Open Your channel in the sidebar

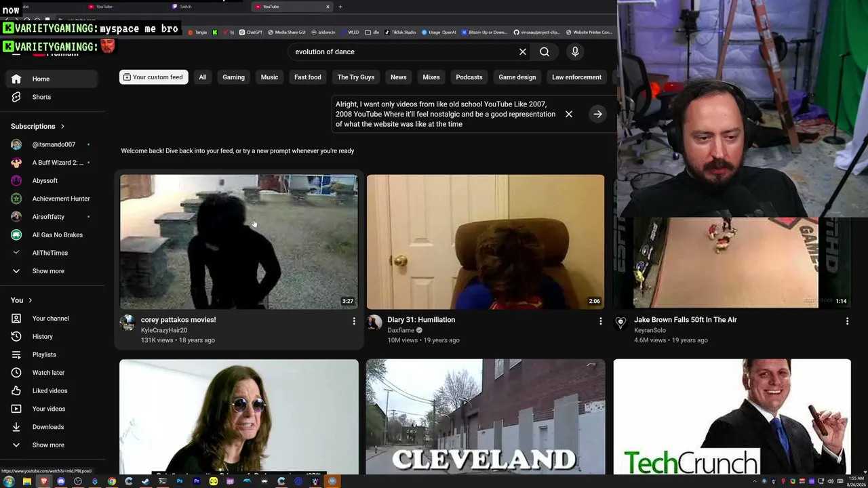[53, 319]
